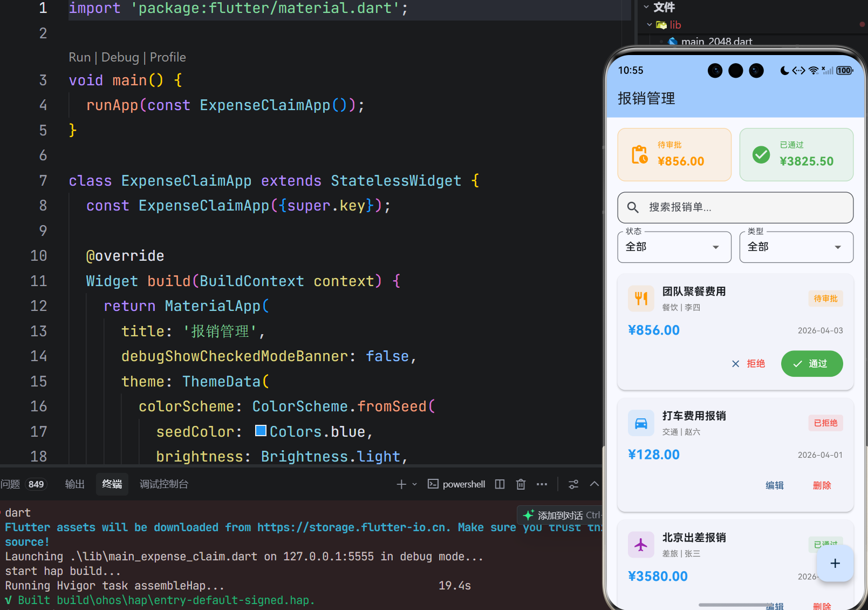868x610 pixels.
Task: Tap the 北京出差报销 title
Action: click(694, 538)
